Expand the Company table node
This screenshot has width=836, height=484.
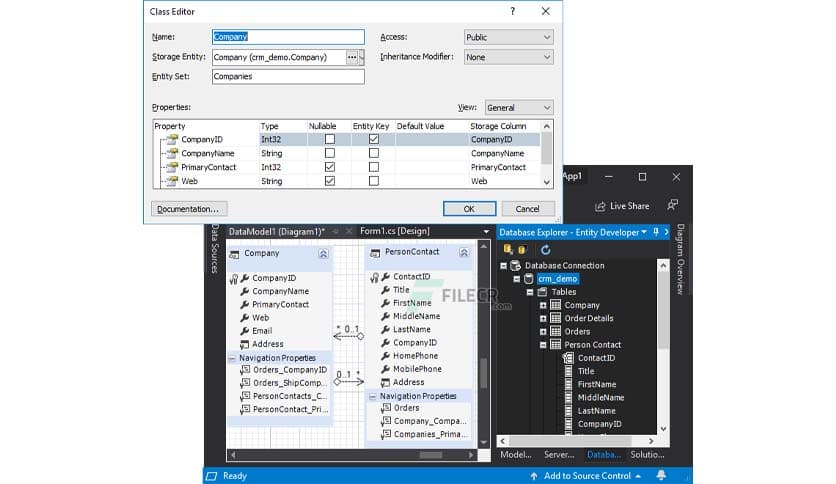point(543,305)
